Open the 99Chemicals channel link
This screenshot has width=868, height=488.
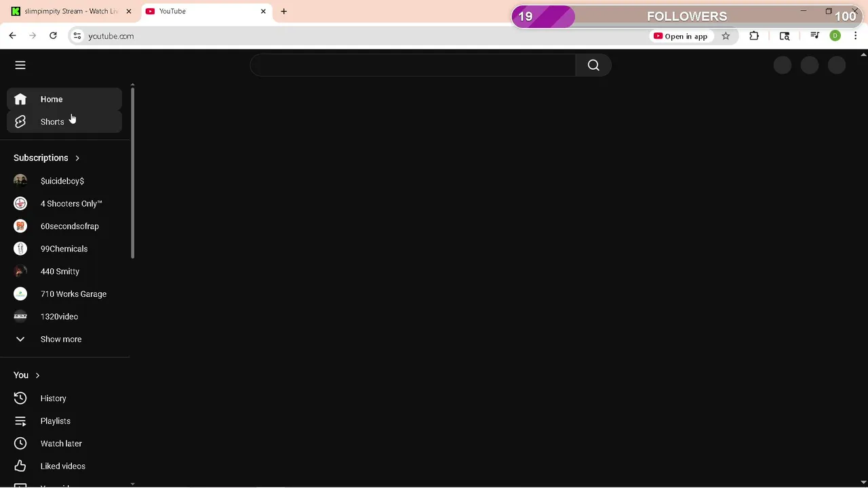(64, 249)
